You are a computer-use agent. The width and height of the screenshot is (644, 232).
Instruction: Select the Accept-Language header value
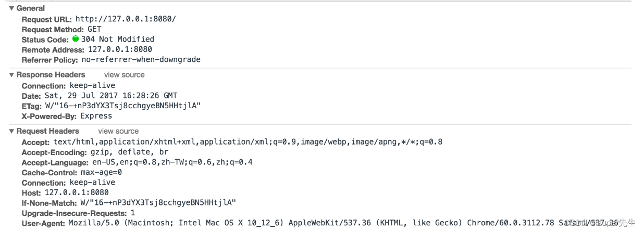pyautogui.click(x=172, y=162)
